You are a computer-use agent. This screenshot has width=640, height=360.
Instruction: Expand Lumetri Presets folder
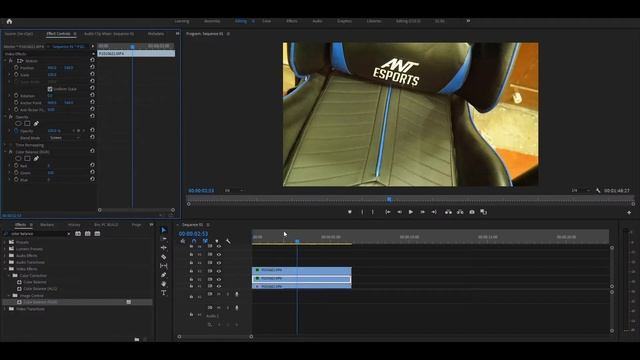click(x=5, y=249)
